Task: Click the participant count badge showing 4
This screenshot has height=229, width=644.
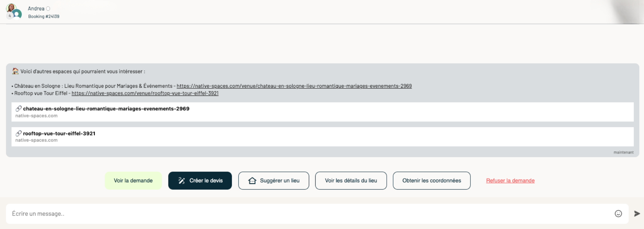Action: tap(10, 16)
